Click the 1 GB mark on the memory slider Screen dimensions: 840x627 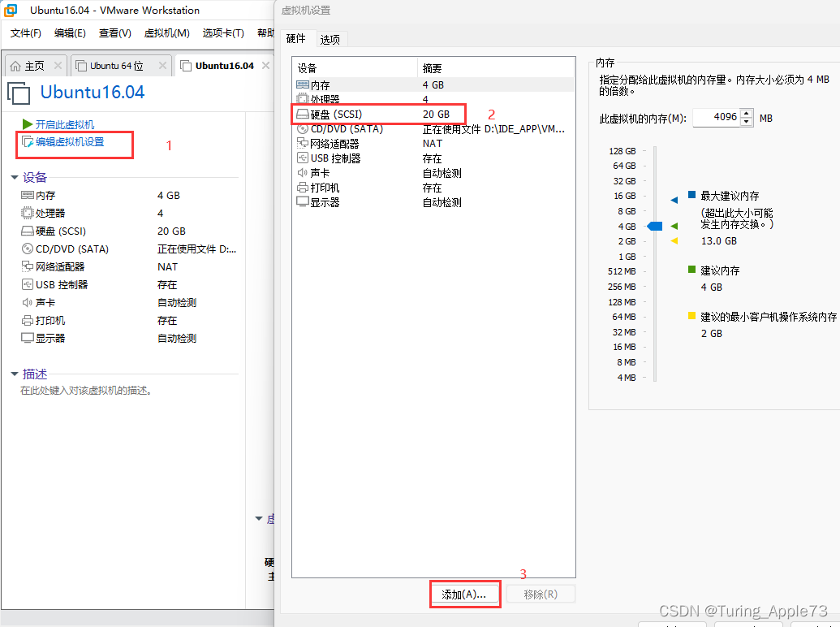pos(627,257)
